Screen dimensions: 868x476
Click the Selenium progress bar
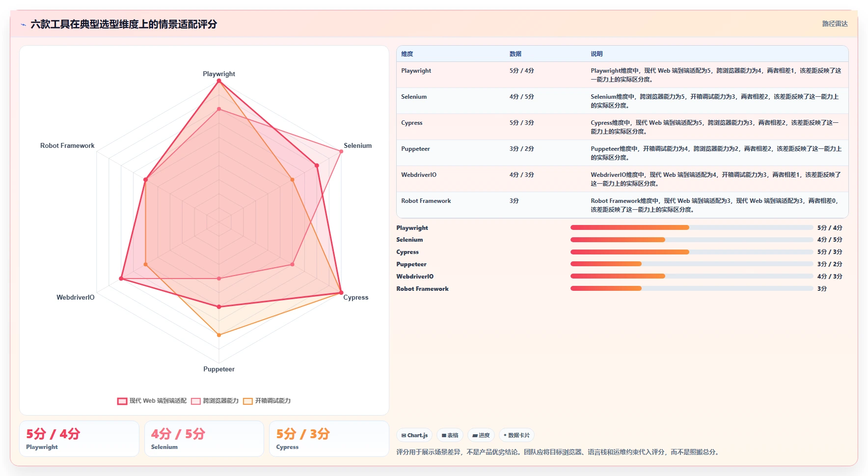pos(691,240)
